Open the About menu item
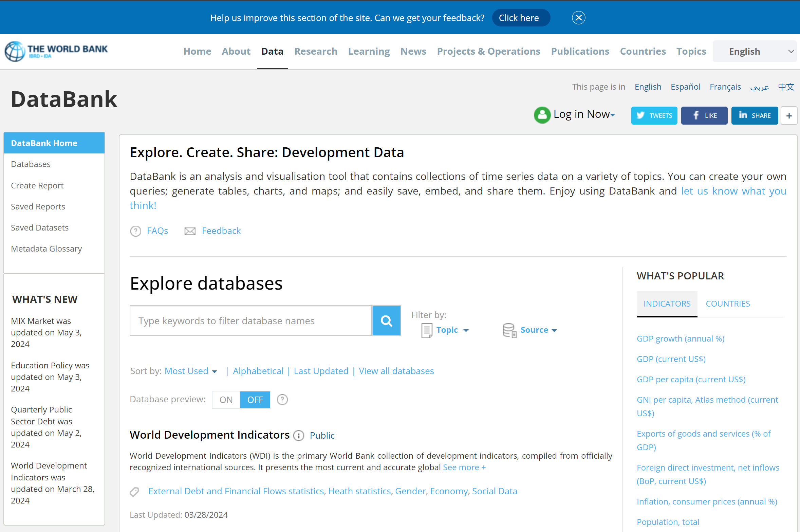 coord(236,51)
